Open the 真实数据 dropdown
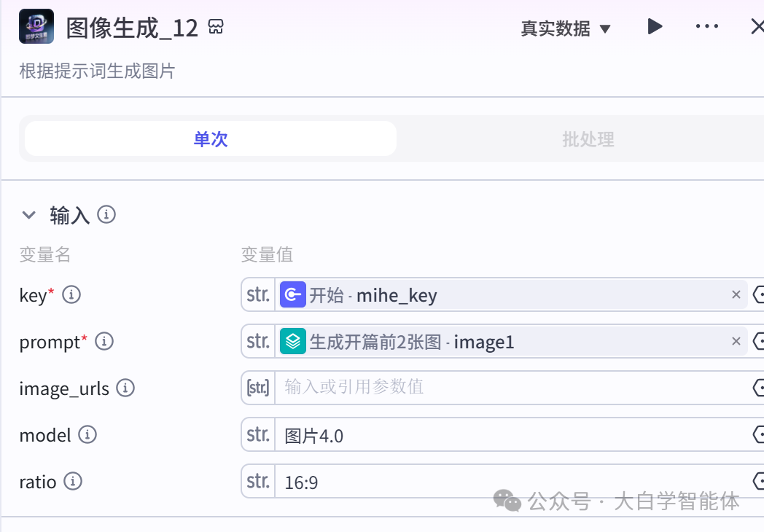Image resolution: width=764 pixels, height=532 pixels. point(566,27)
